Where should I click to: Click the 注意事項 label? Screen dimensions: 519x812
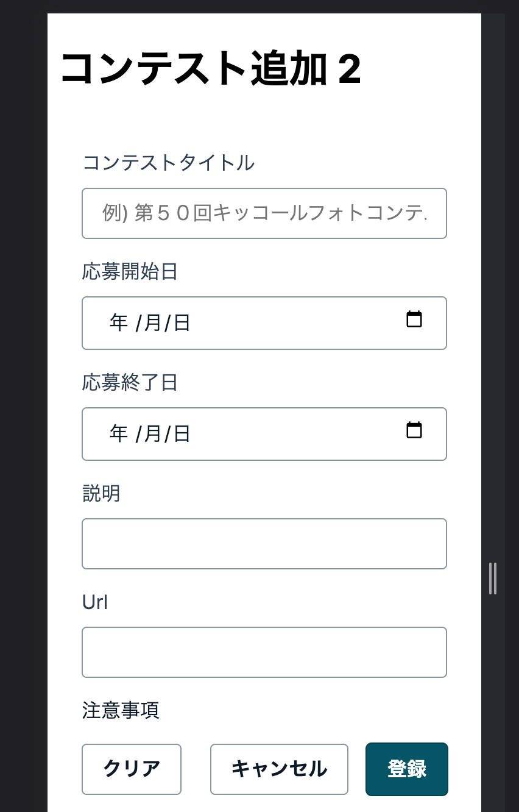[121, 711]
